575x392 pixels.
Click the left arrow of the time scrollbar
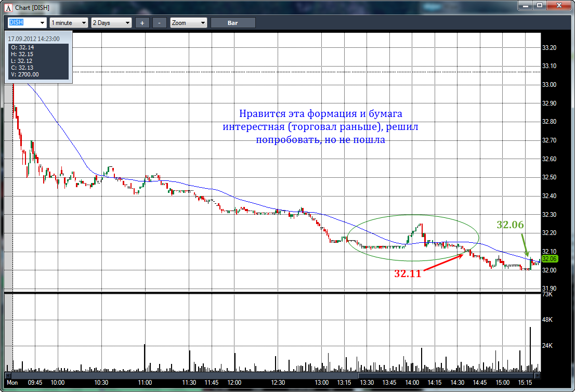pyautogui.click(x=8, y=374)
